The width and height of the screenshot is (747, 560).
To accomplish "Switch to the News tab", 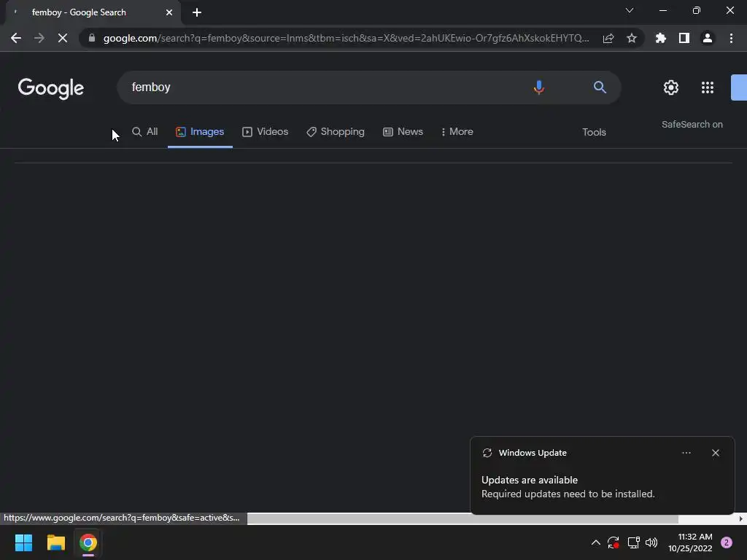I will point(403,132).
